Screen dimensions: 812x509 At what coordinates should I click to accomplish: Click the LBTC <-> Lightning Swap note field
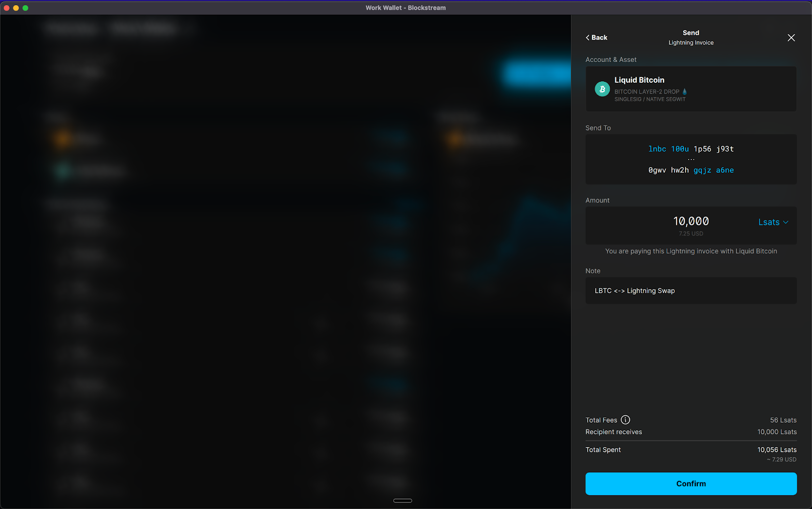pos(691,291)
